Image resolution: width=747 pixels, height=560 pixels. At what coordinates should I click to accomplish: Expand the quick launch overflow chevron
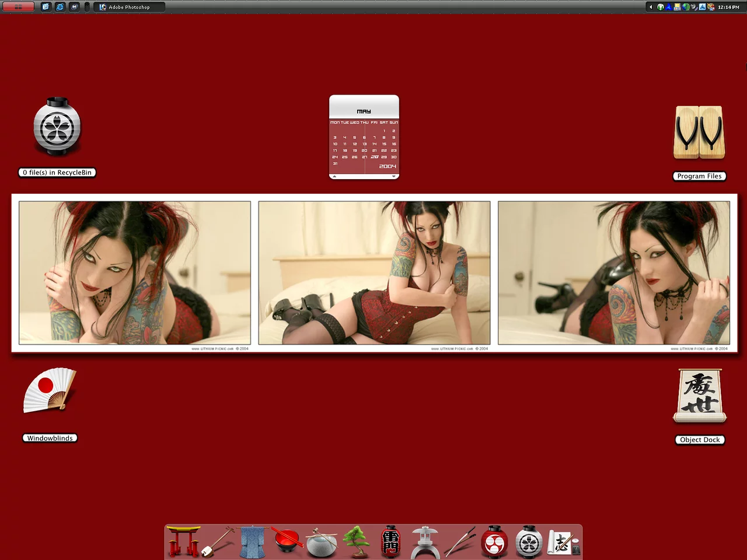pyautogui.click(x=87, y=7)
